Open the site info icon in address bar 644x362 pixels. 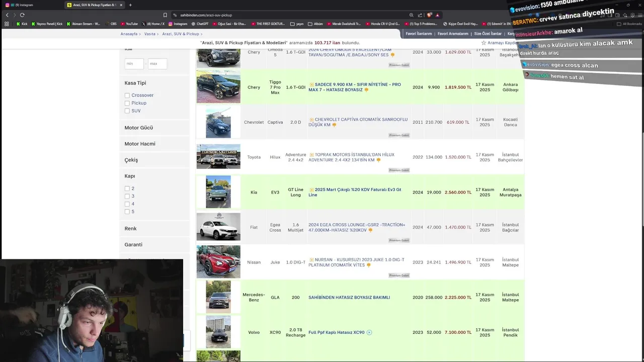(x=175, y=15)
